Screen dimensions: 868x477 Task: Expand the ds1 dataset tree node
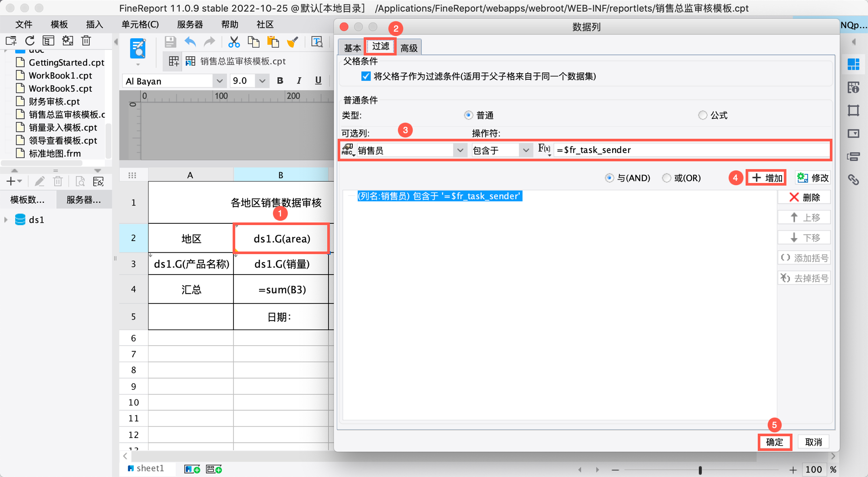tap(6, 220)
